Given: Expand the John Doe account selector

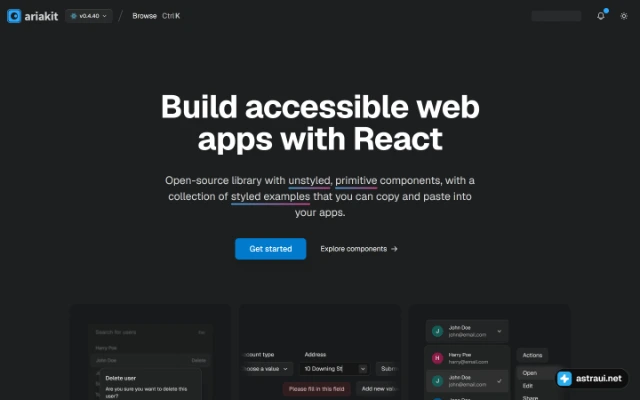Looking at the screenshot, I should [x=467, y=331].
